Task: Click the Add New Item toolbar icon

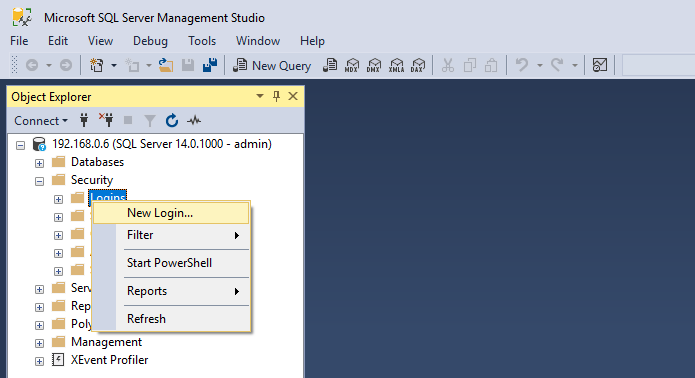Action: click(x=132, y=66)
